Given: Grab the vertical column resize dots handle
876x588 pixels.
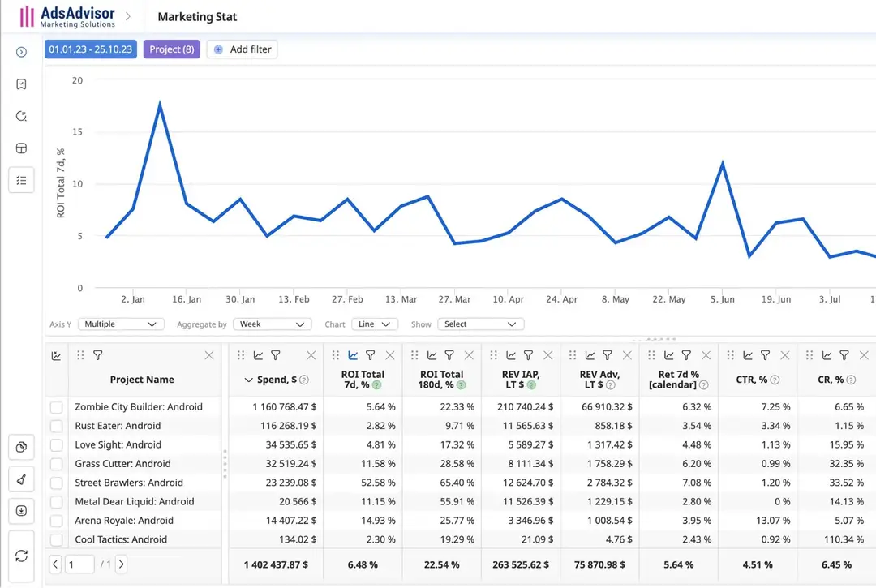Looking at the screenshot, I should coord(225,463).
